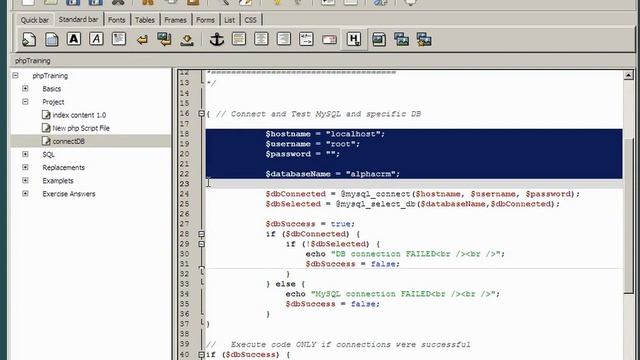Viewport: 640px width, 360px height.
Task: Click the Body tag icon
Action: coord(51,40)
